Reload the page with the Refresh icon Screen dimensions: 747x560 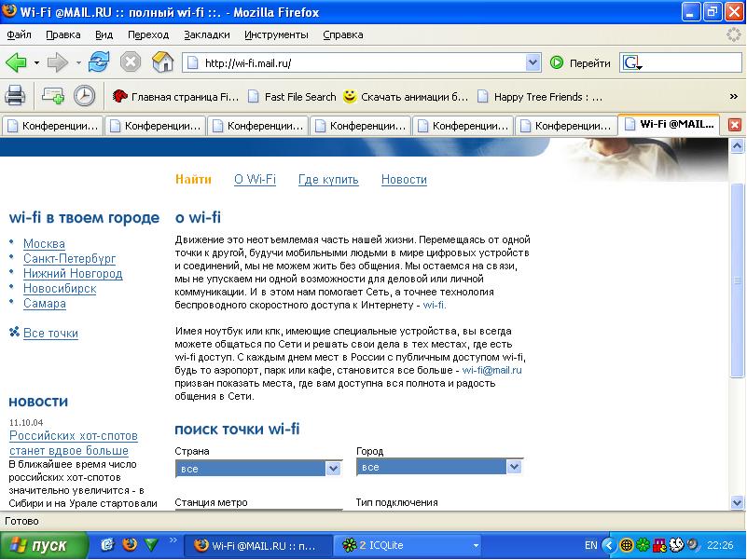click(x=99, y=61)
